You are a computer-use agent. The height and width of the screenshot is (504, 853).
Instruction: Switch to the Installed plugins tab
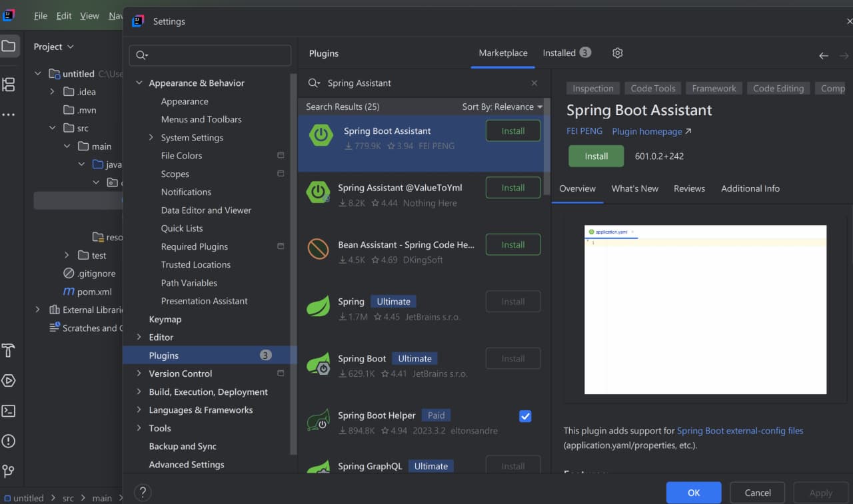pos(566,53)
